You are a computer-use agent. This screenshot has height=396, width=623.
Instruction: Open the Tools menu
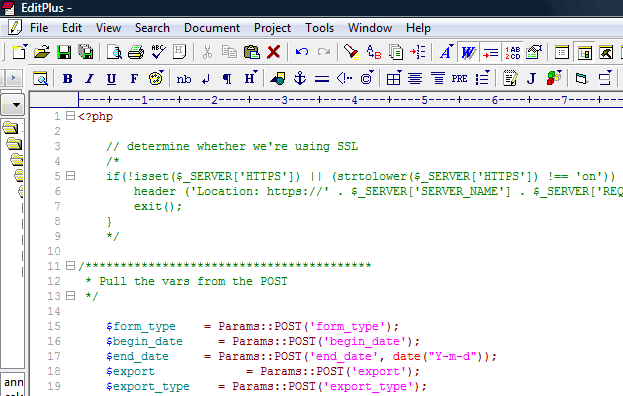(x=319, y=28)
